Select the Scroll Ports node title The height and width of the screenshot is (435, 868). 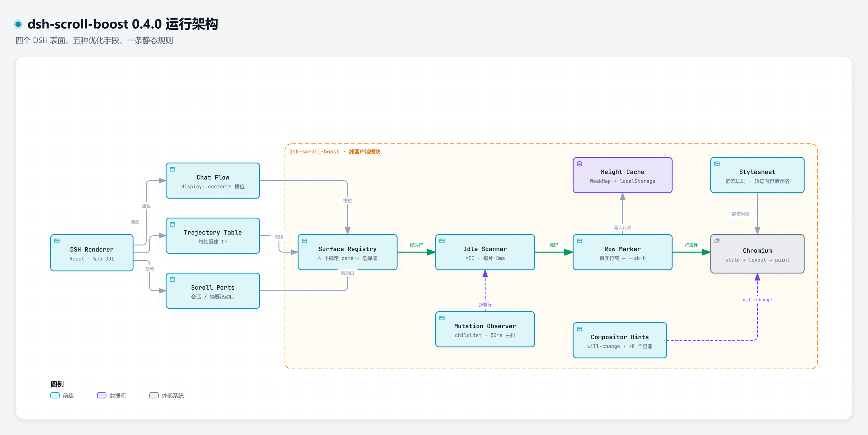tap(213, 288)
